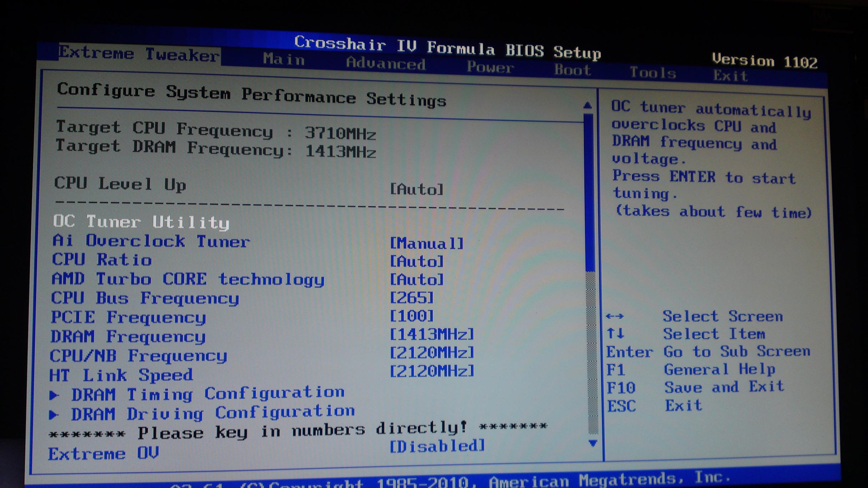Click arrow beside DRAM Driving Configuration
This screenshot has width=868, height=488.
pyautogui.click(x=54, y=414)
